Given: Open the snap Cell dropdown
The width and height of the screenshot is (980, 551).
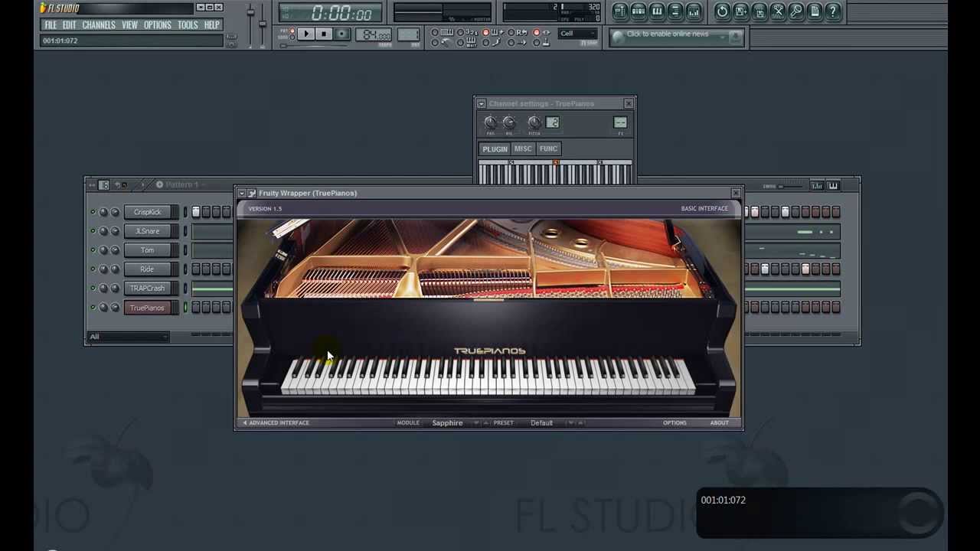Looking at the screenshot, I should tap(578, 34).
